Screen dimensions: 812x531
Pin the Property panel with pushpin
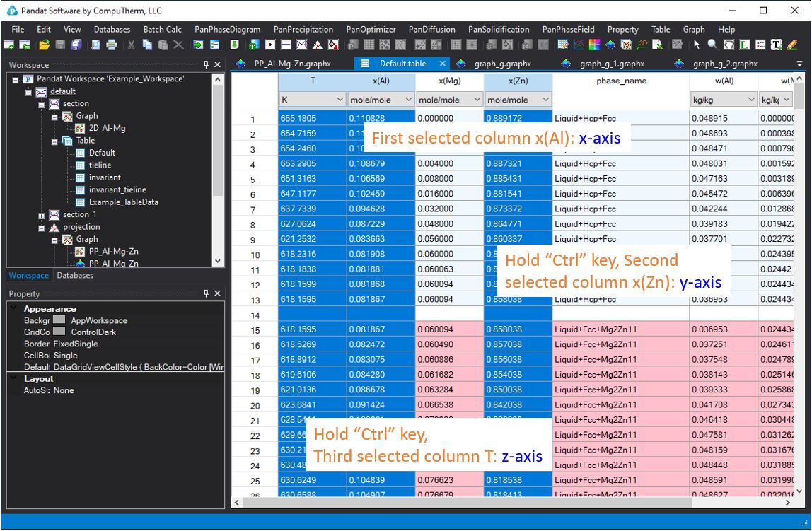(x=206, y=293)
